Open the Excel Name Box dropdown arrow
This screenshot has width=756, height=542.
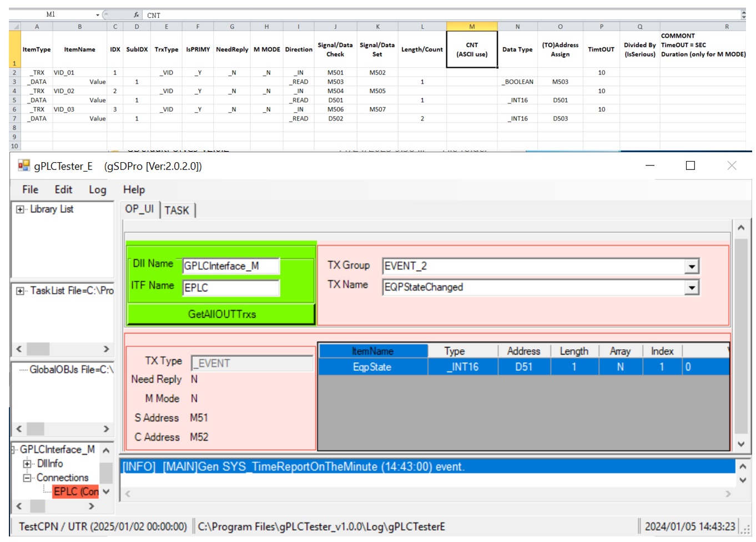click(98, 15)
